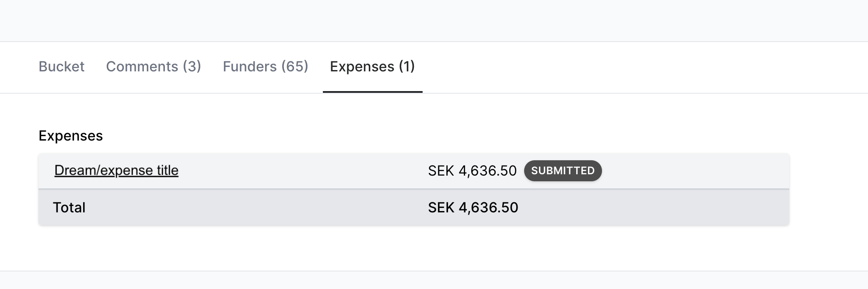This screenshot has width=868, height=289.
Task: Open the Dream/expense title link
Action: click(116, 170)
